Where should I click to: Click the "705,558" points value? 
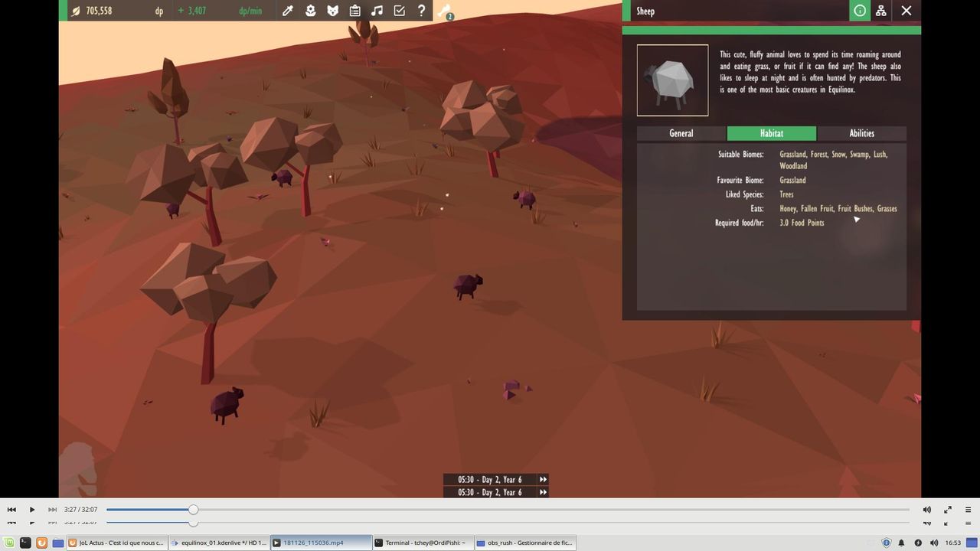[x=99, y=11]
